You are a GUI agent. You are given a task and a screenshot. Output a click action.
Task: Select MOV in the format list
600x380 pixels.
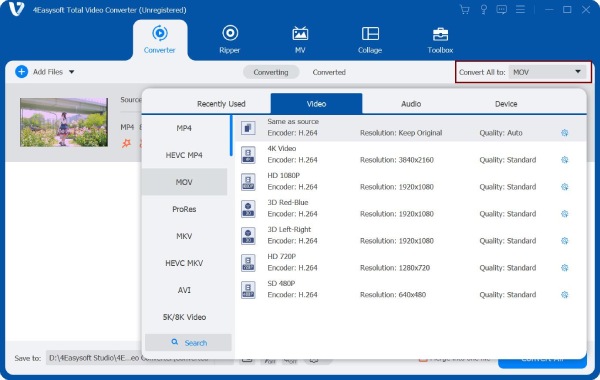pyautogui.click(x=184, y=182)
